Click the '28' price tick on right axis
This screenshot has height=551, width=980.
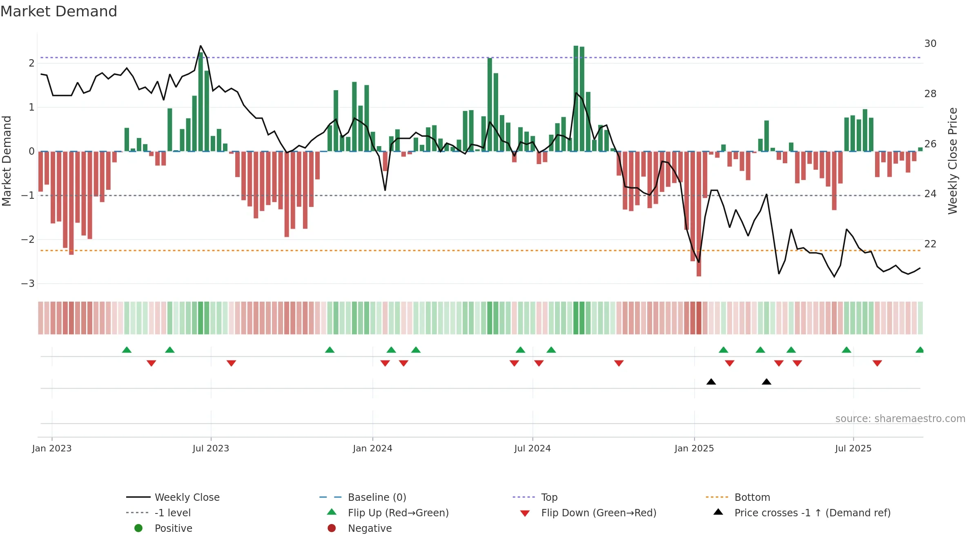pyautogui.click(x=931, y=93)
